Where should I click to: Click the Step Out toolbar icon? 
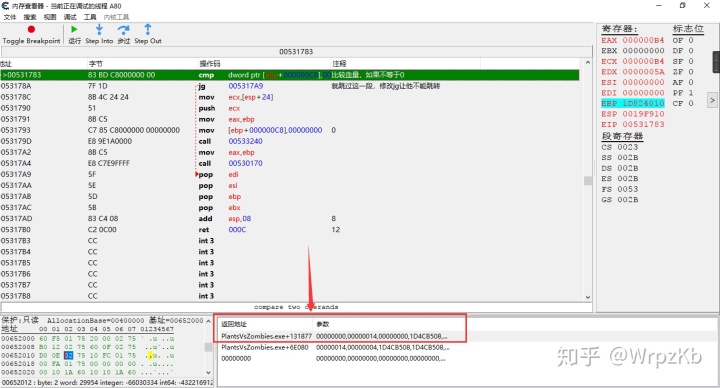pos(147,29)
